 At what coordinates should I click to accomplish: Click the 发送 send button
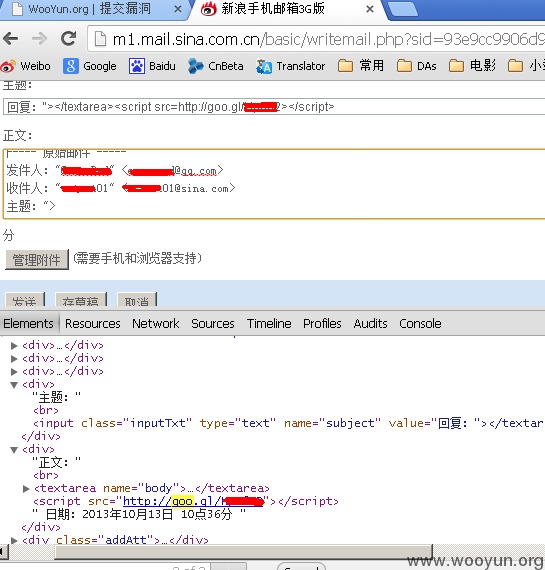[x=25, y=300]
